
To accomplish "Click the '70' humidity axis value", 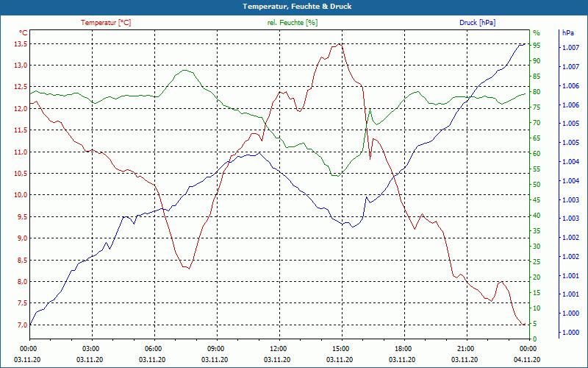I will point(537,123).
